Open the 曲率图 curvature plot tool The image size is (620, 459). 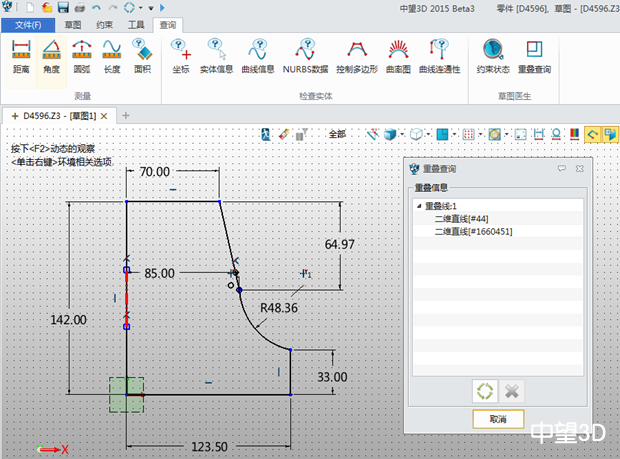coord(398,56)
